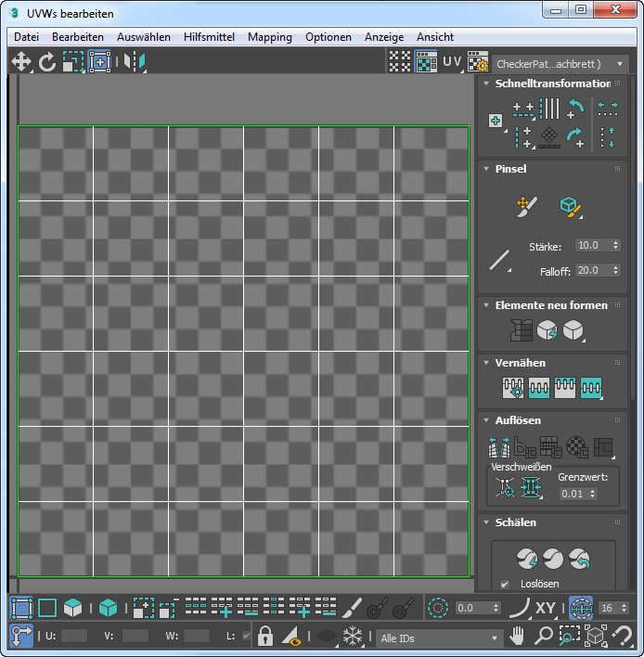Toggle checker background display icon
This screenshot has height=657, width=644.
tap(400, 62)
